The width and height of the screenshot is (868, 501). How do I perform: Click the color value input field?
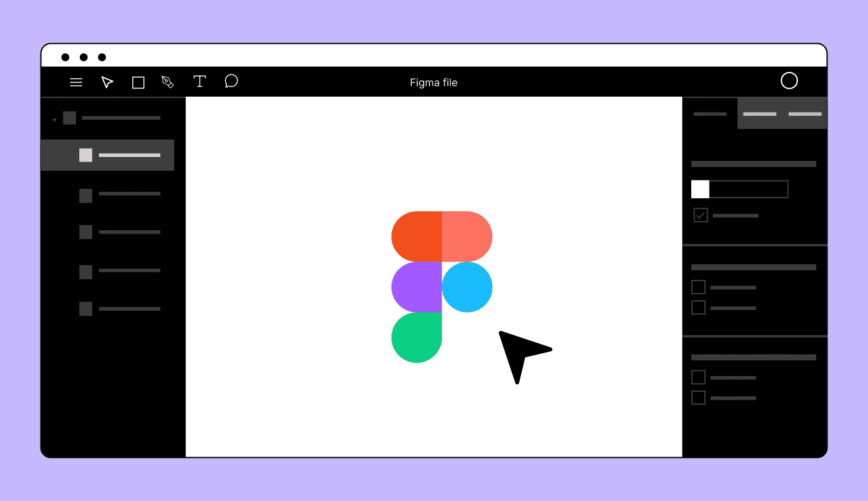[749, 189]
